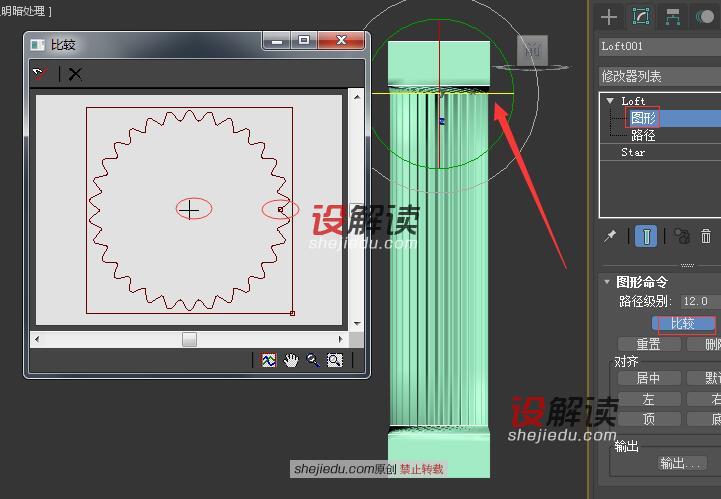This screenshot has width=721, height=499.
Task: Collapse the 图形命令 rollout
Action: [607, 282]
